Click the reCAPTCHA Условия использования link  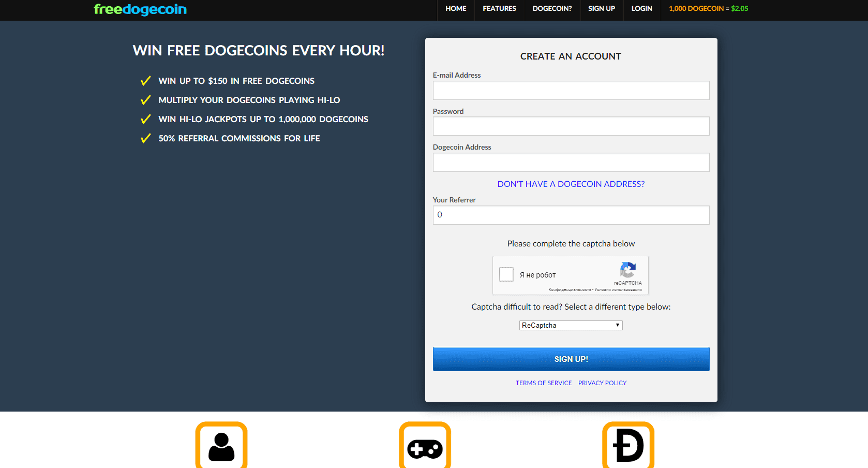coord(618,290)
